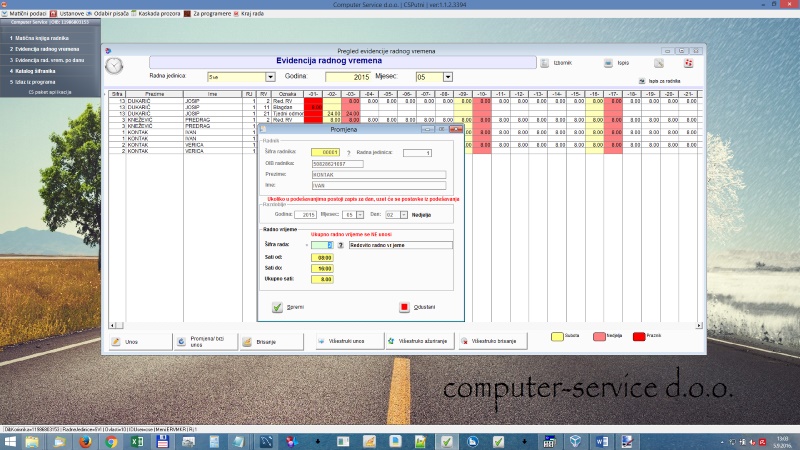This screenshot has height=450, width=800.
Task: Expand the Radna jedinica dropdown
Action: [270, 76]
